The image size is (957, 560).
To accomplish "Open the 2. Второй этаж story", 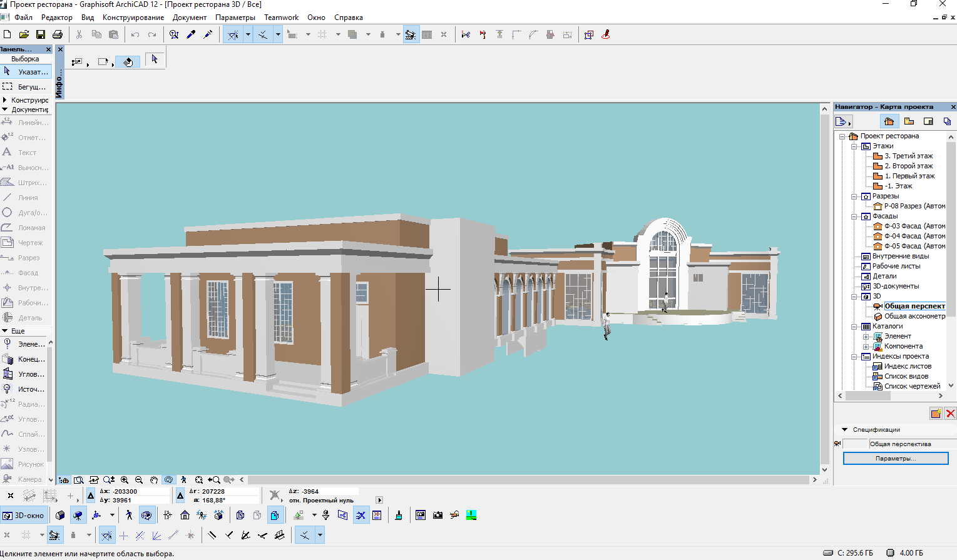I will (x=909, y=166).
